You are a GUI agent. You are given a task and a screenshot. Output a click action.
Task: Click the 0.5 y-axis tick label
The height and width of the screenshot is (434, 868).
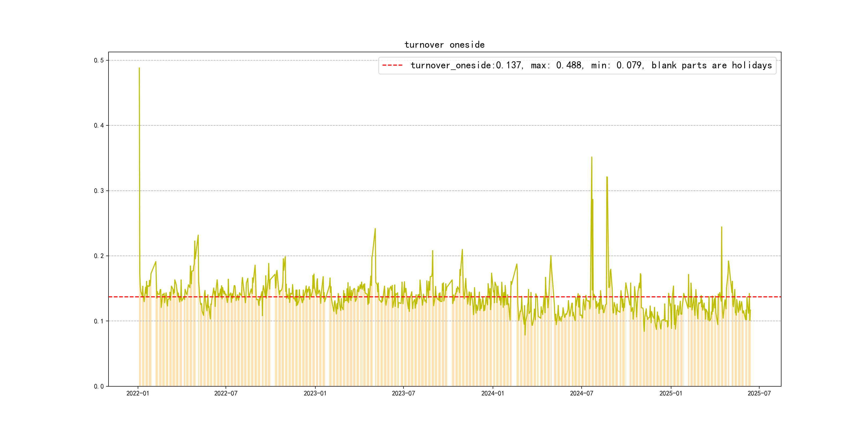tap(99, 60)
